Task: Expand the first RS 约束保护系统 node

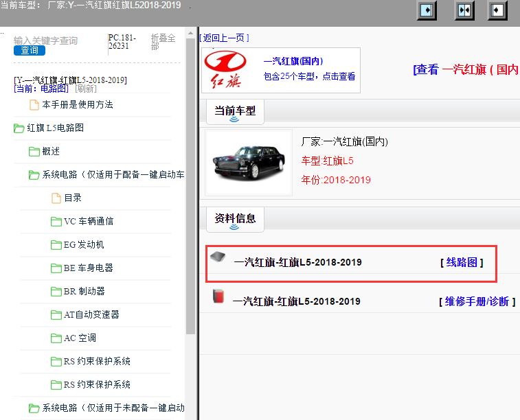Action: 97,362
